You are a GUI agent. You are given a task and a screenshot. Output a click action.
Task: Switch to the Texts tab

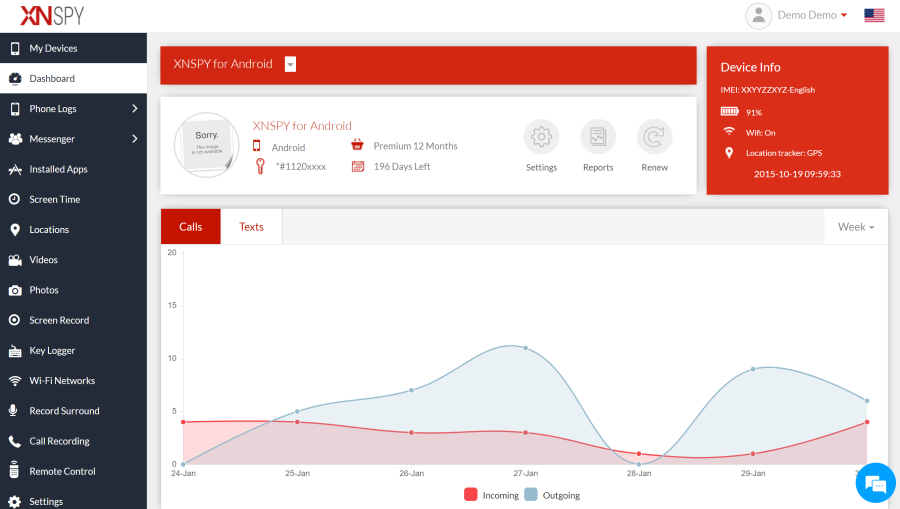pos(251,227)
